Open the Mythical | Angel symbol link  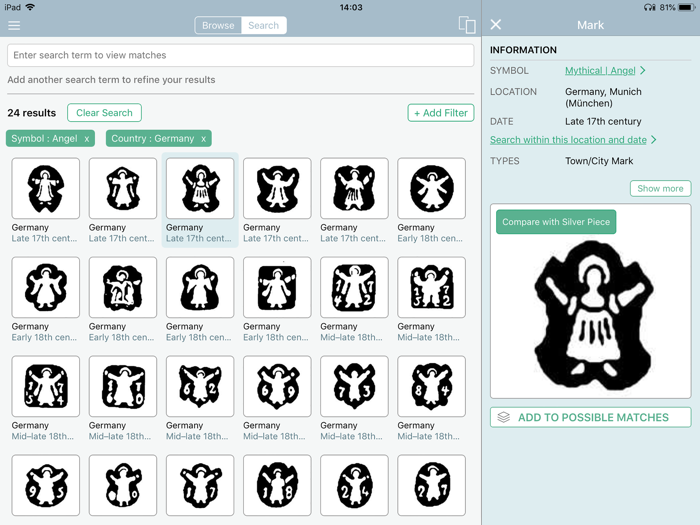point(600,71)
